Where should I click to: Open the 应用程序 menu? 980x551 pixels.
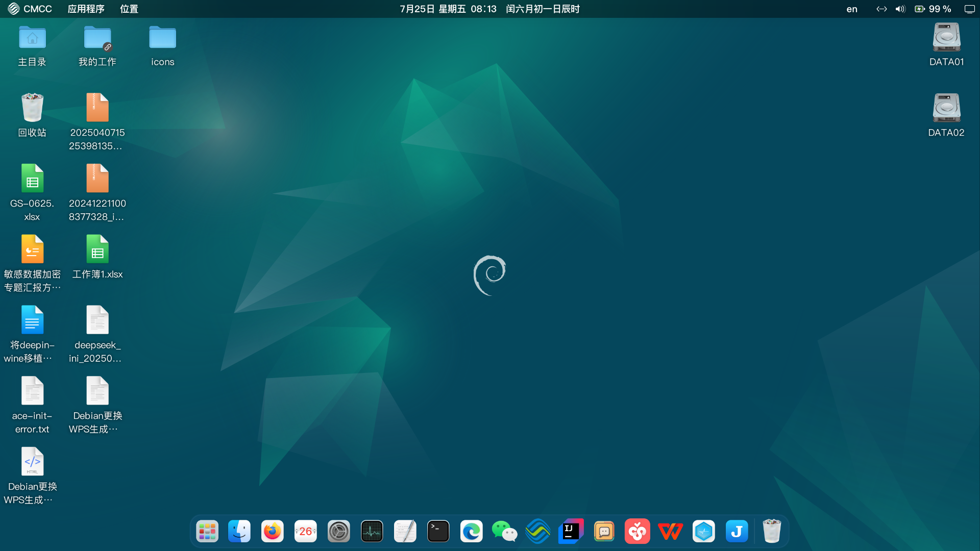[x=86, y=9]
